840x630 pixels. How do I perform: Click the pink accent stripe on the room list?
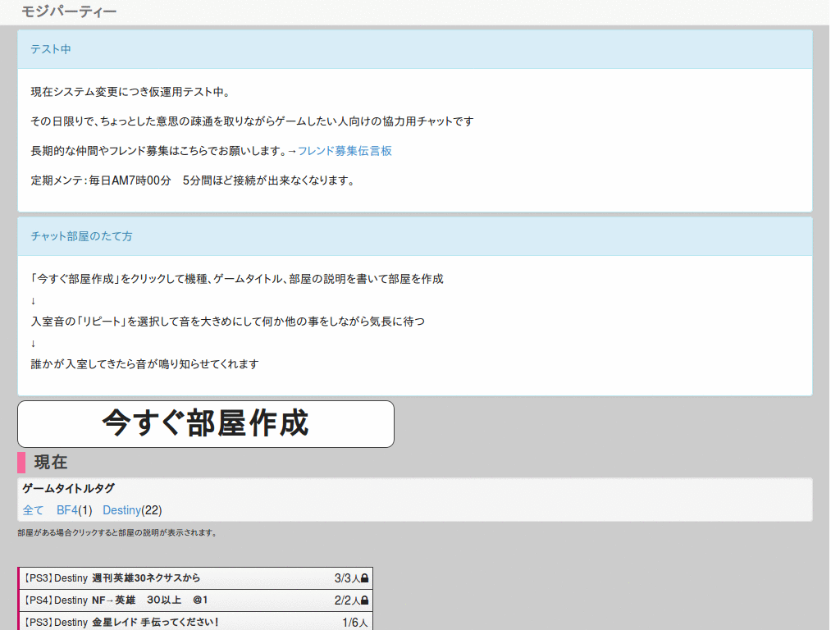coord(20,600)
